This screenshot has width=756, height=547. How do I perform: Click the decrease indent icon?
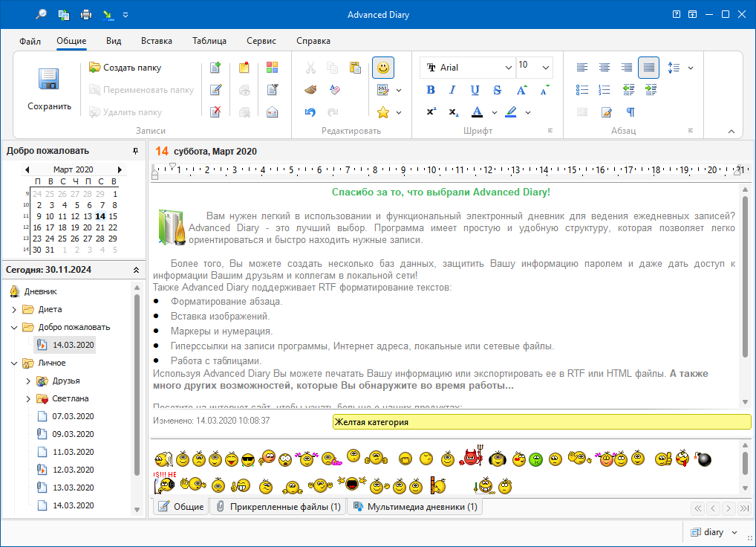point(628,90)
